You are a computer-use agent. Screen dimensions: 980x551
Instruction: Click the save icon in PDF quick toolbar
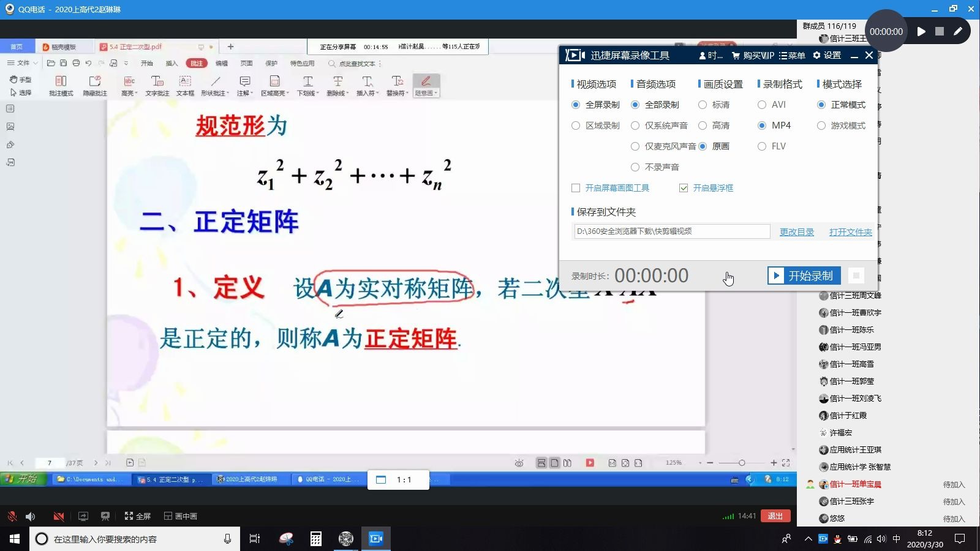coord(63,63)
